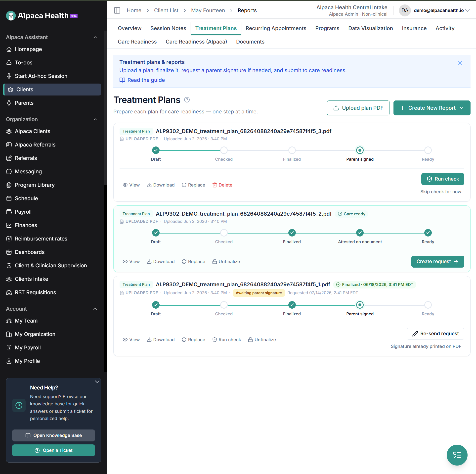Click Skip check for now
476x474 pixels.
(441, 192)
